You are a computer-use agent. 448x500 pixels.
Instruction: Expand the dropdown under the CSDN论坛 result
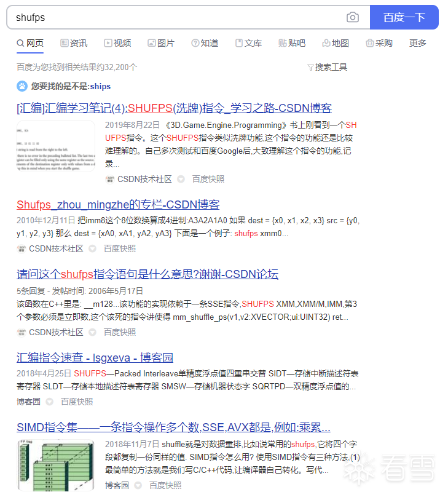coord(92,332)
